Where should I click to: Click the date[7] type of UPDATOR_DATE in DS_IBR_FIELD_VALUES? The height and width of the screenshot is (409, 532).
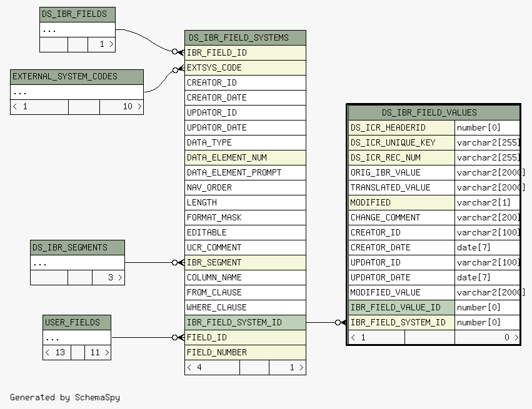[487, 277]
